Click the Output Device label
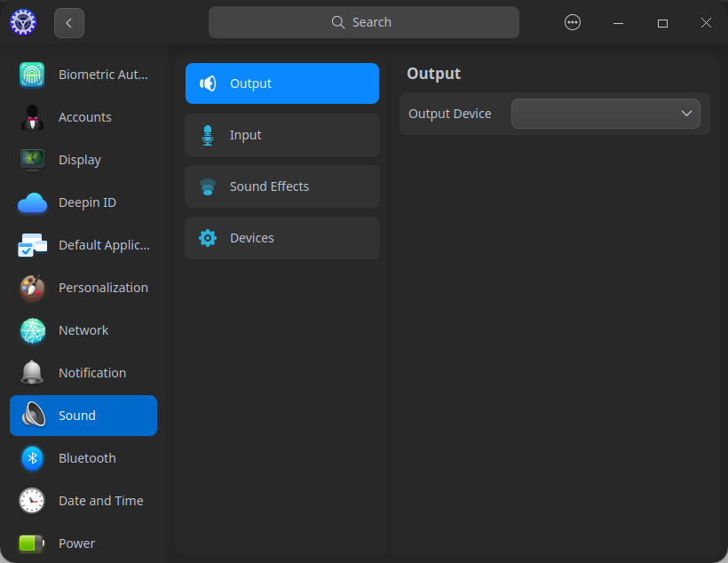The width and height of the screenshot is (728, 563). point(449,114)
